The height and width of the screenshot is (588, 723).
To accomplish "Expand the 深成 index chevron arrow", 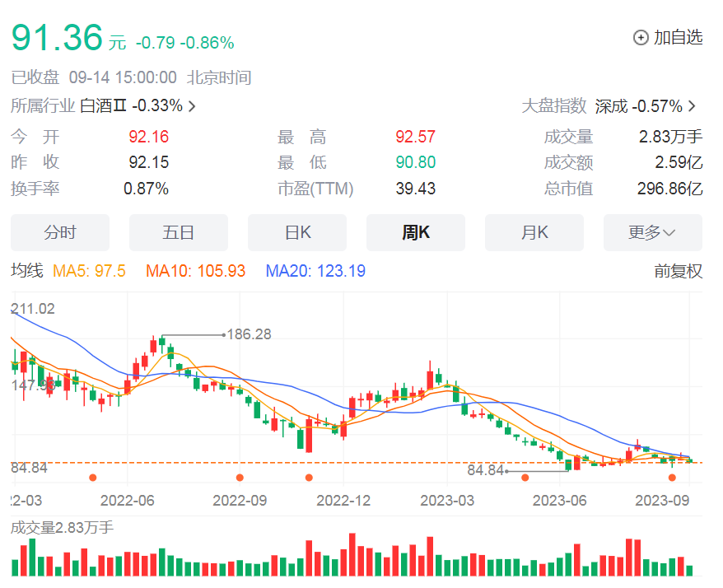I will point(692,106).
